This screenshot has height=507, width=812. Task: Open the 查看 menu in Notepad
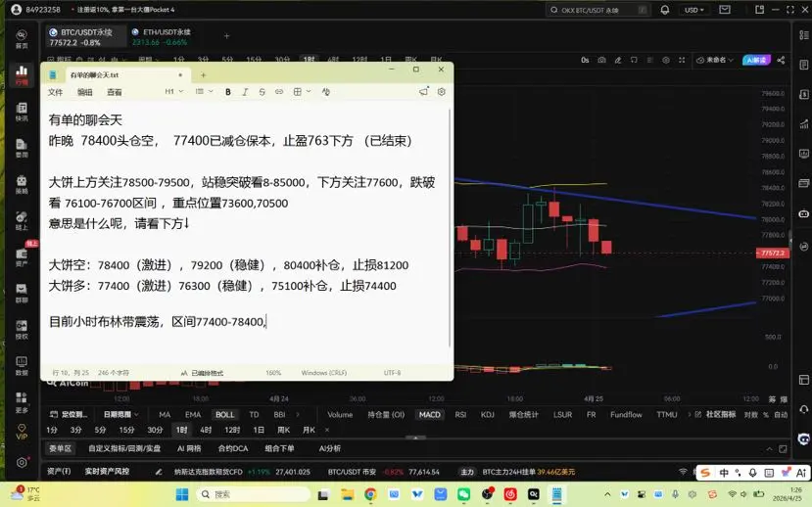[114, 92]
